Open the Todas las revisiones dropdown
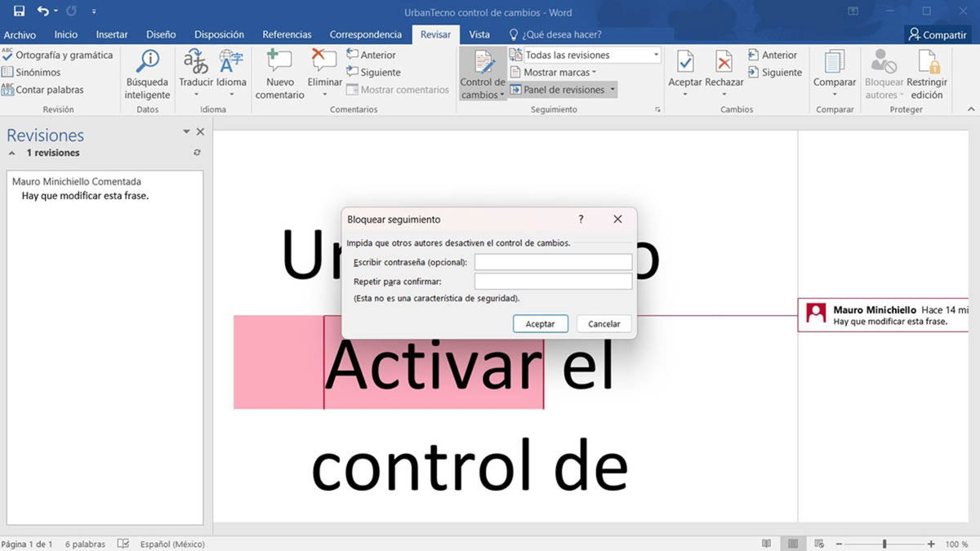This screenshot has width=980, height=551. tap(654, 54)
